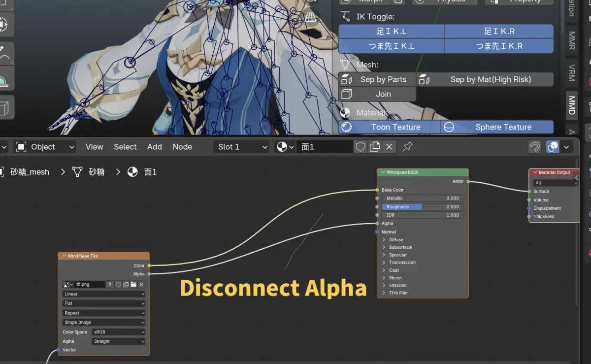Open the Add menu in node editor
The height and width of the screenshot is (364, 591).
point(155,147)
